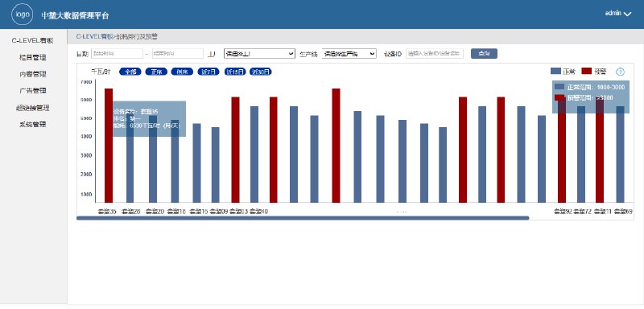Click the chart's horizontal scrollbar thumb
644x309 pixels.
click(x=303, y=218)
